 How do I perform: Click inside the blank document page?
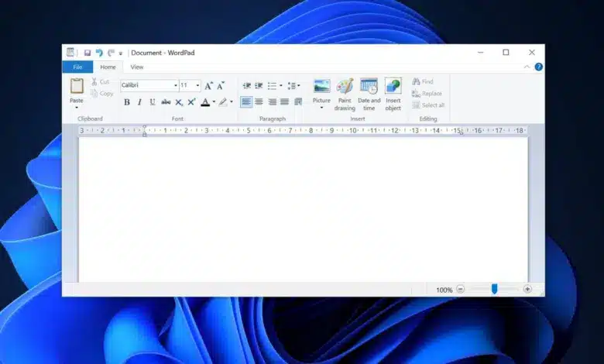pos(303,210)
